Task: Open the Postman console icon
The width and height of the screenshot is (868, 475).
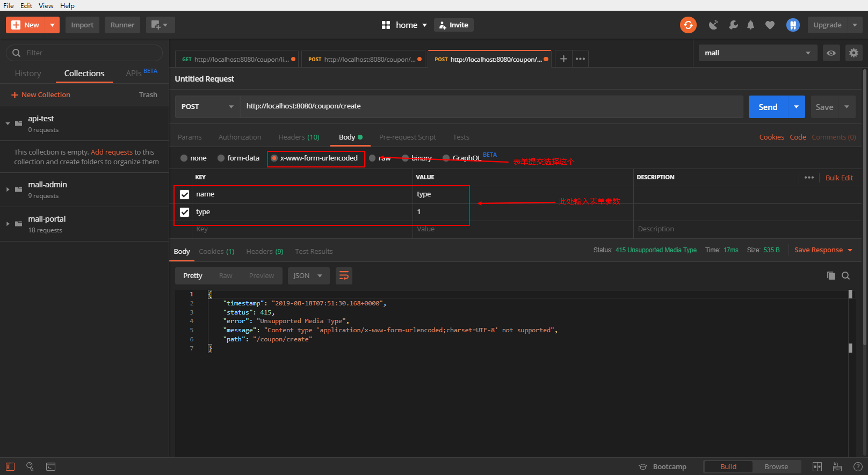Action: coord(51,467)
